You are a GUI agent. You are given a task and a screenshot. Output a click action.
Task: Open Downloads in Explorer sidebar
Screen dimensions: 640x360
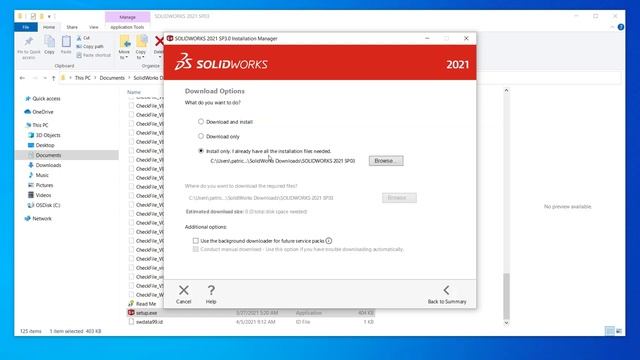tap(48, 165)
